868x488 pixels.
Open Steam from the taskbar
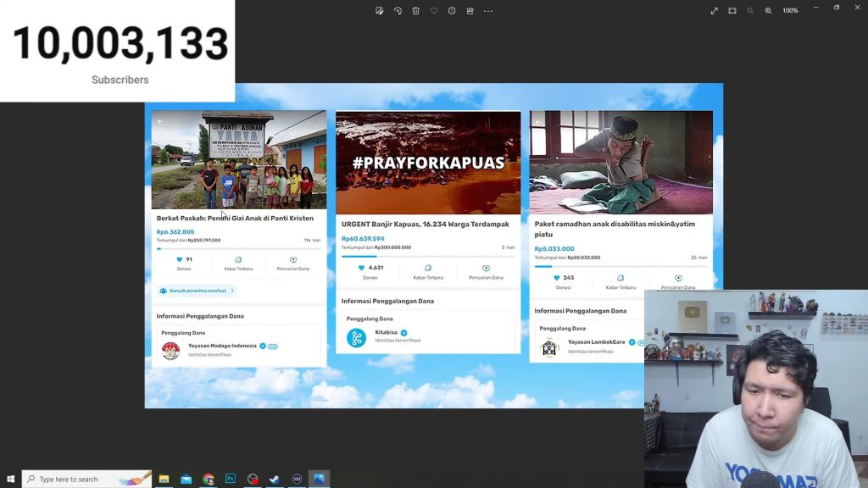click(275, 479)
